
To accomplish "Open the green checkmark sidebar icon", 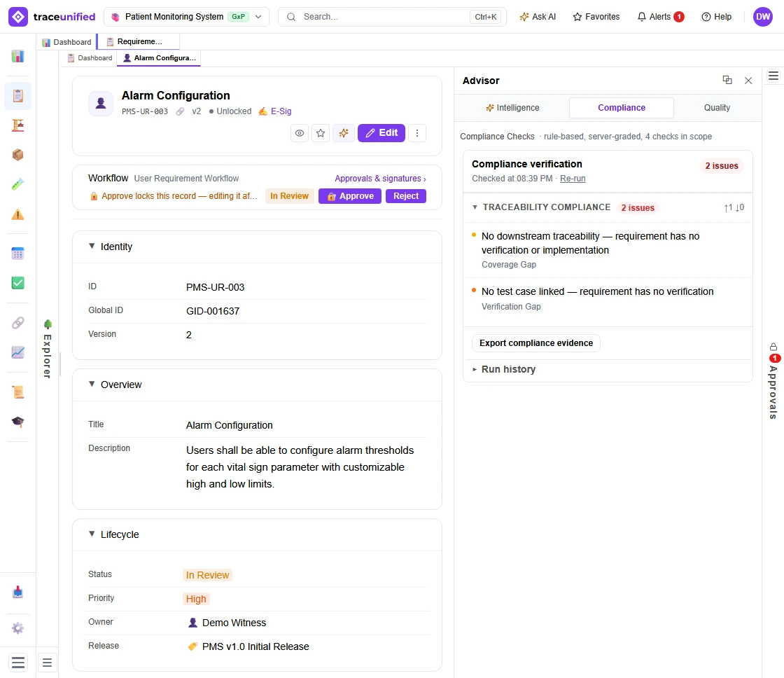I will point(18,283).
